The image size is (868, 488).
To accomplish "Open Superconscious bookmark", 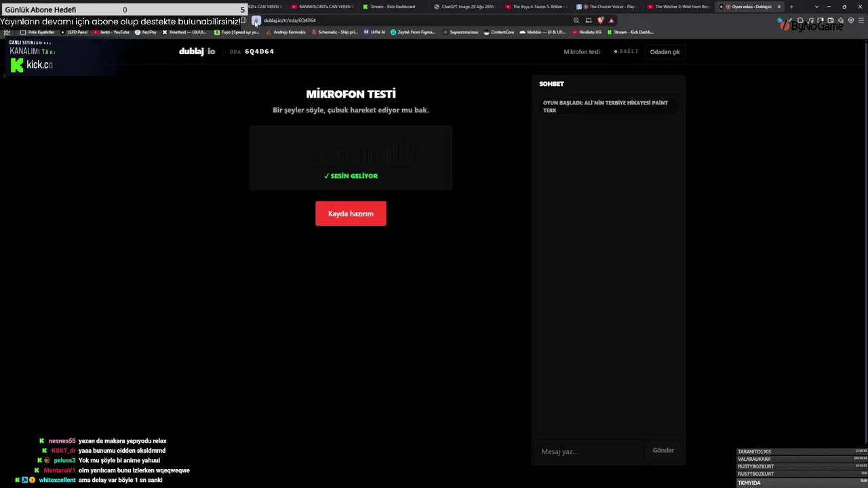I will coord(460,32).
